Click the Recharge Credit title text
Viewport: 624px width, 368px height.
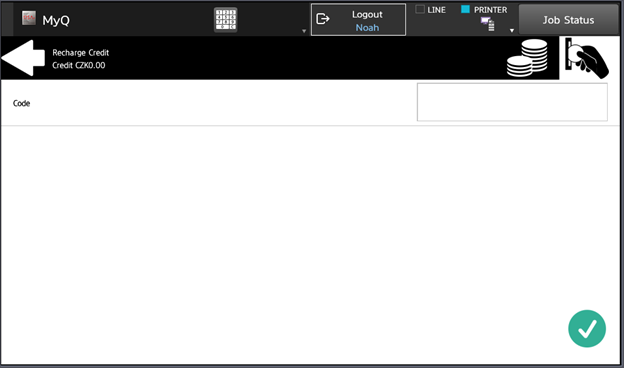click(80, 53)
